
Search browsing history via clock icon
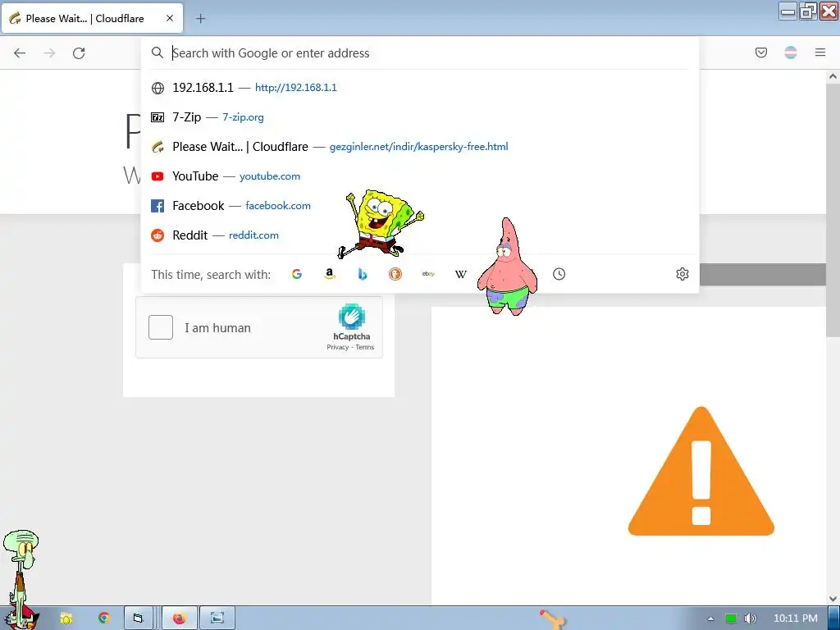[559, 274]
